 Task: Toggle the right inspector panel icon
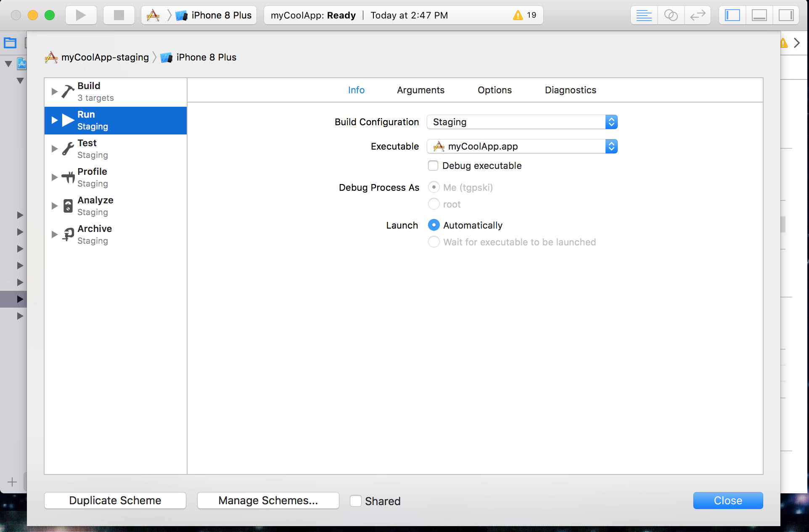pyautogui.click(x=786, y=15)
